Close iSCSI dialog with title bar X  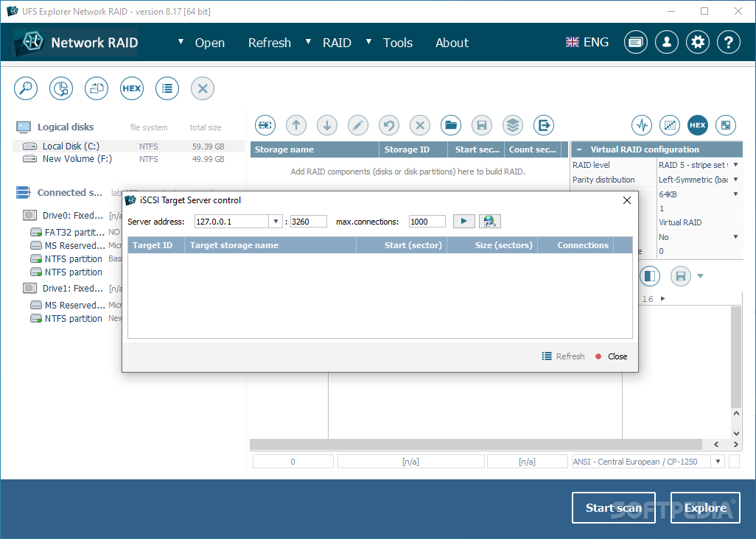tap(627, 200)
